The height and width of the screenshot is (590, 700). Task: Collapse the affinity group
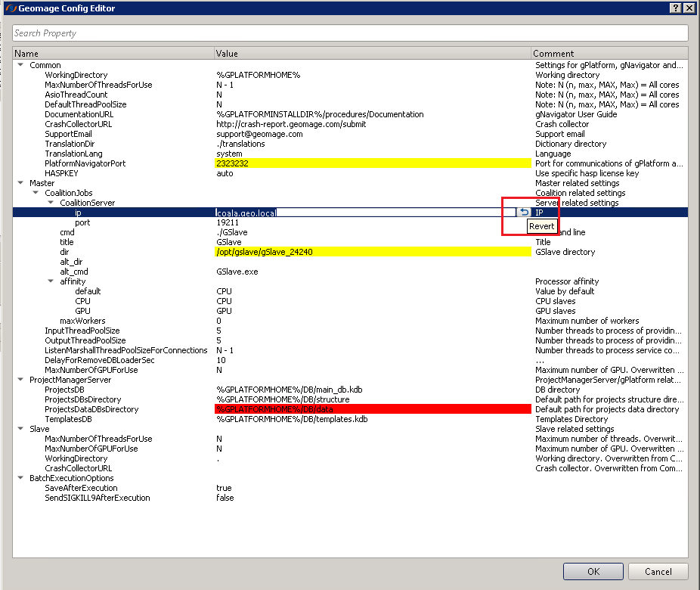pos(51,281)
